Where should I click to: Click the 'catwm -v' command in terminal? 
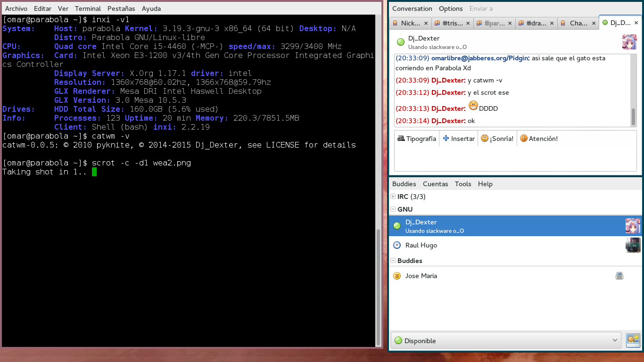(x=111, y=136)
